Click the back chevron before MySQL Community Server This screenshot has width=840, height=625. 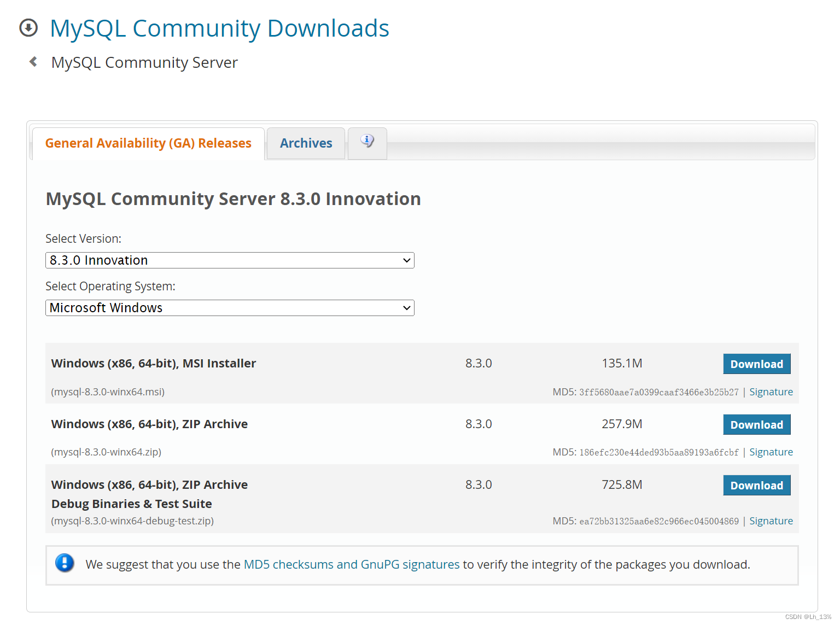(x=33, y=62)
